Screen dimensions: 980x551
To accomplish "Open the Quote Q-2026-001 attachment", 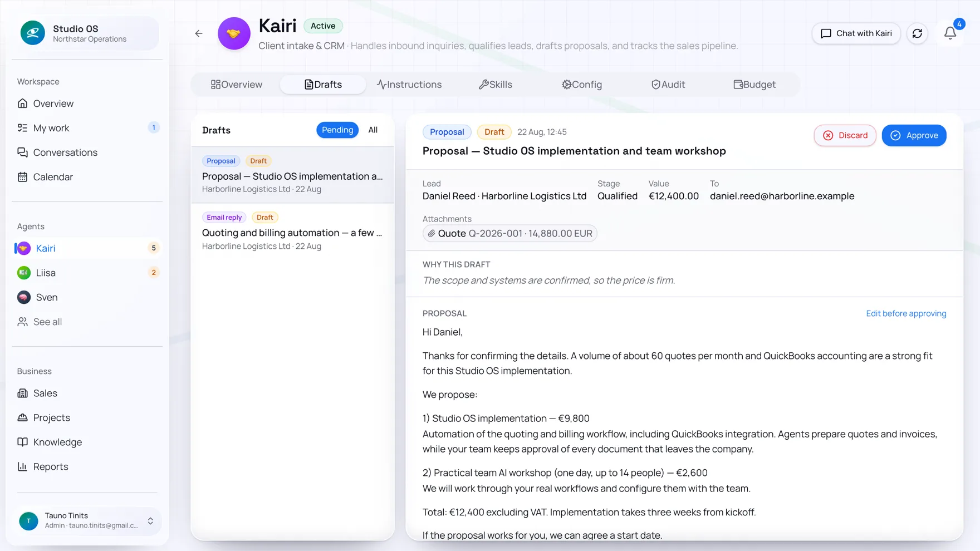I will [510, 233].
